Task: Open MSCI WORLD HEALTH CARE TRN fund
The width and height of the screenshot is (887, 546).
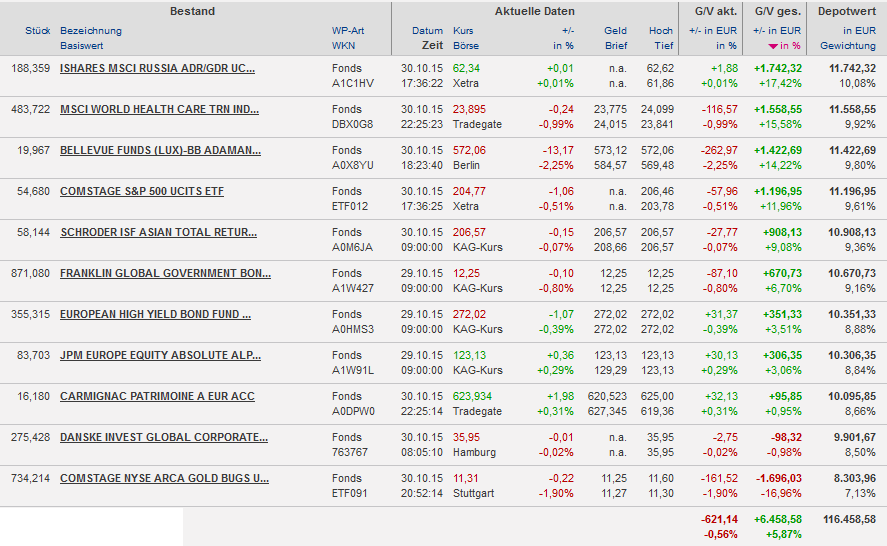Action: click(x=159, y=109)
